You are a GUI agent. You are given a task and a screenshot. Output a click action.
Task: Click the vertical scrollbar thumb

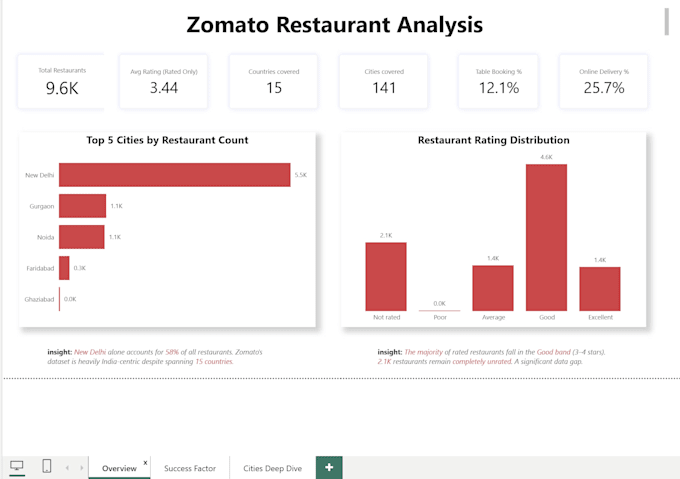667,21
